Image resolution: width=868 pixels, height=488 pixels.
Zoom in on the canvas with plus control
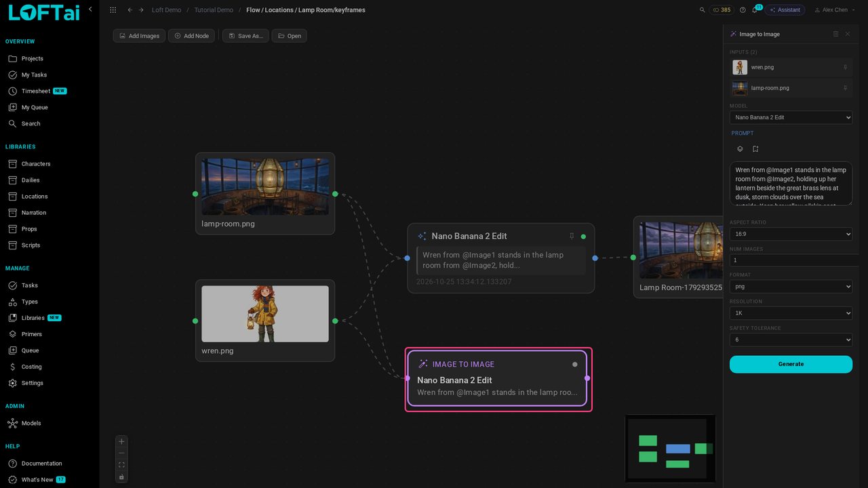click(x=121, y=441)
